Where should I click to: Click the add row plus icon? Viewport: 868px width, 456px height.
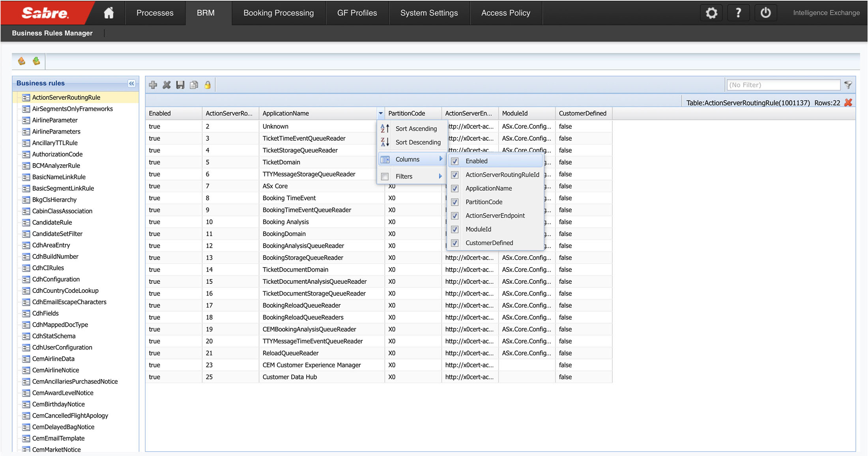153,85
